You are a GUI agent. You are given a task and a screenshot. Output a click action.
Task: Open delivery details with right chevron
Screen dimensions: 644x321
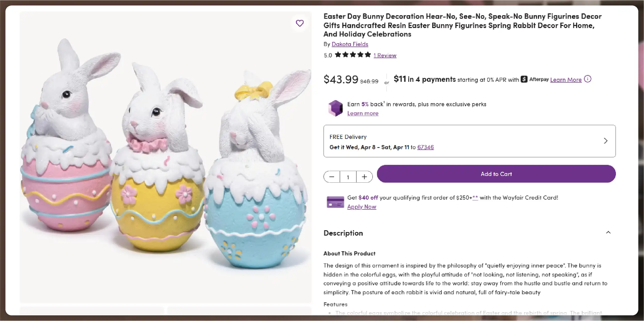point(606,141)
